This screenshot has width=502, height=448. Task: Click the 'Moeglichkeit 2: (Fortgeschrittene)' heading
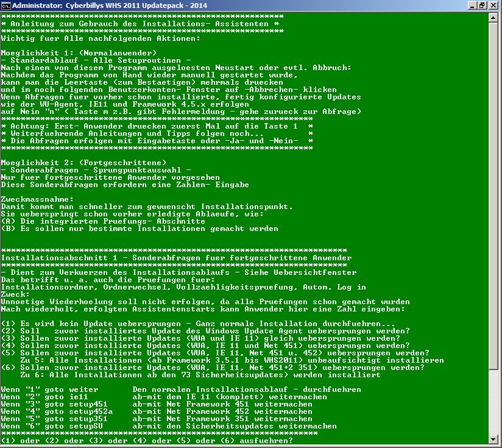tap(83, 163)
